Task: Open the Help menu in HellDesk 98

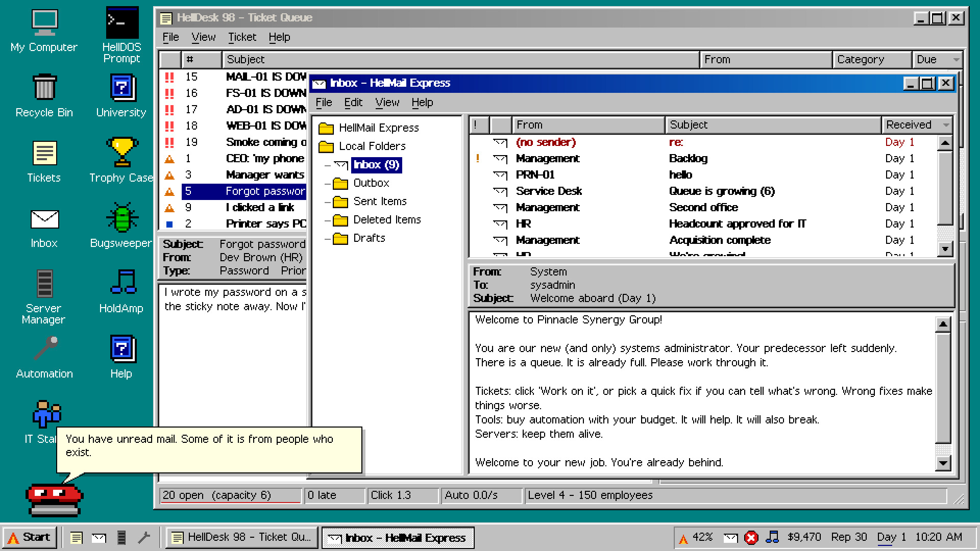Action: (x=279, y=37)
